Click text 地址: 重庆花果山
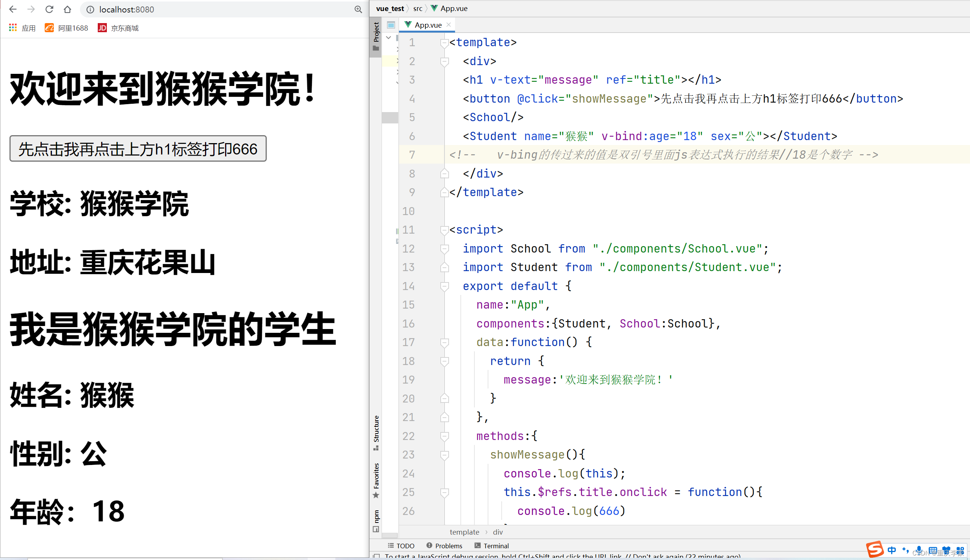Viewport: 970px width, 560px height. coord(113,262)
